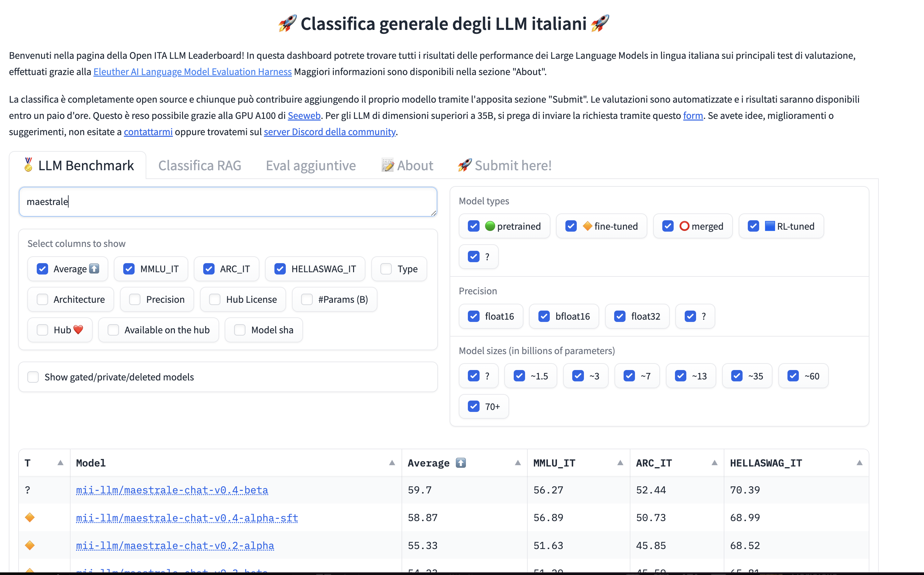The width and height of the screenshot is (924, 575).
Task: Sort by HELLASWAG_IT column arrow
Action: pyautogui.click(x=859, y=463)
